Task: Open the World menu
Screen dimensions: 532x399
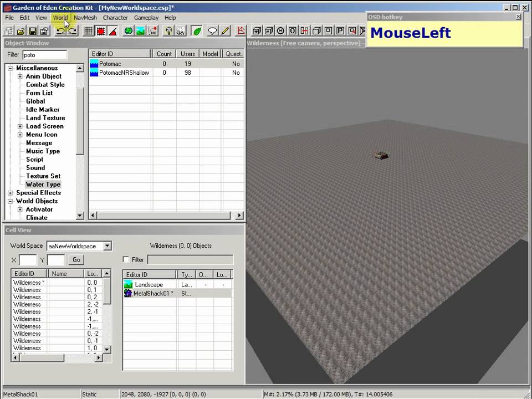Action: tap(60, 18)
